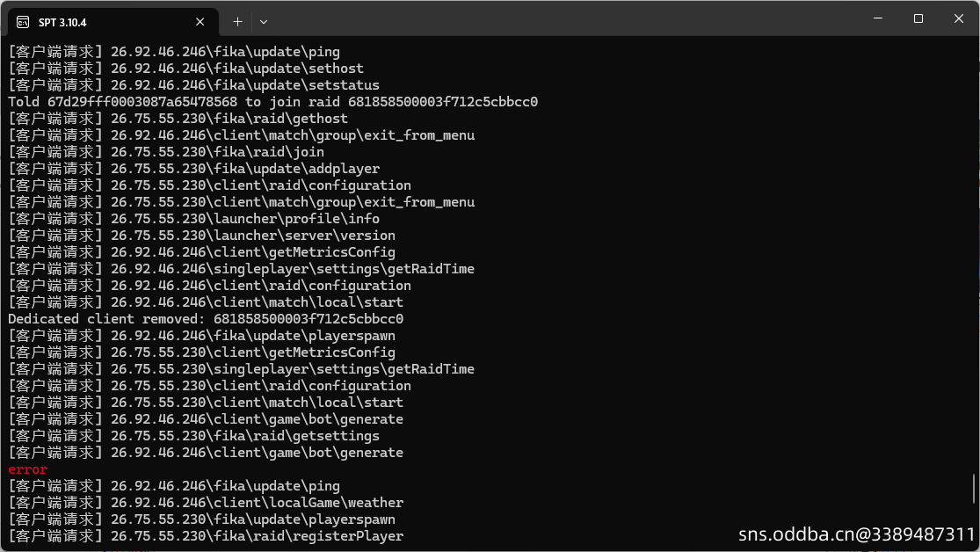The image size is (980, 552).
Task: Click the 'Told 67d29fff...' join raid line
Action: pos(272,102)
